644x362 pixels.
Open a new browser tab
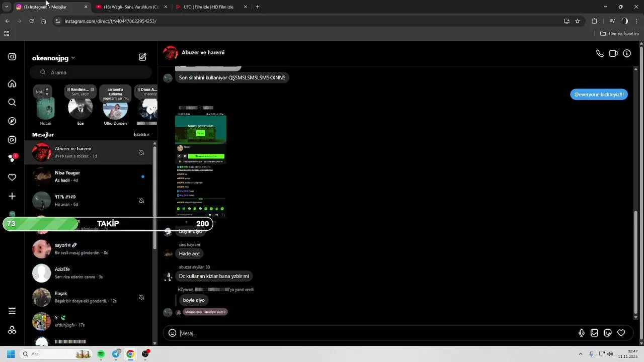point(258,7)
